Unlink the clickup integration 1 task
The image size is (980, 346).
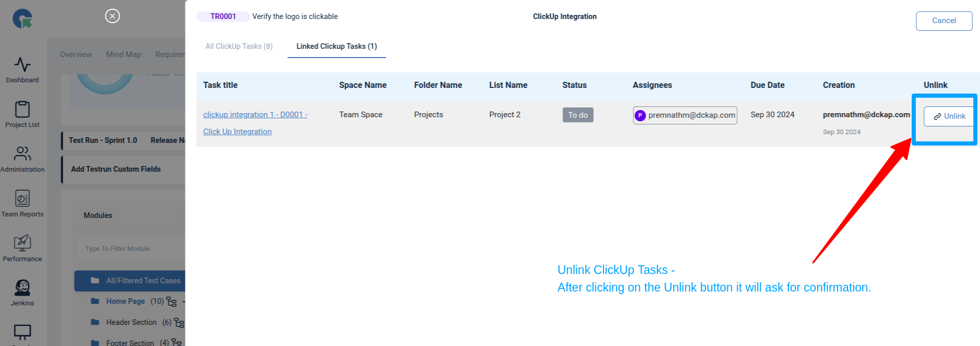tap(949, 116)
